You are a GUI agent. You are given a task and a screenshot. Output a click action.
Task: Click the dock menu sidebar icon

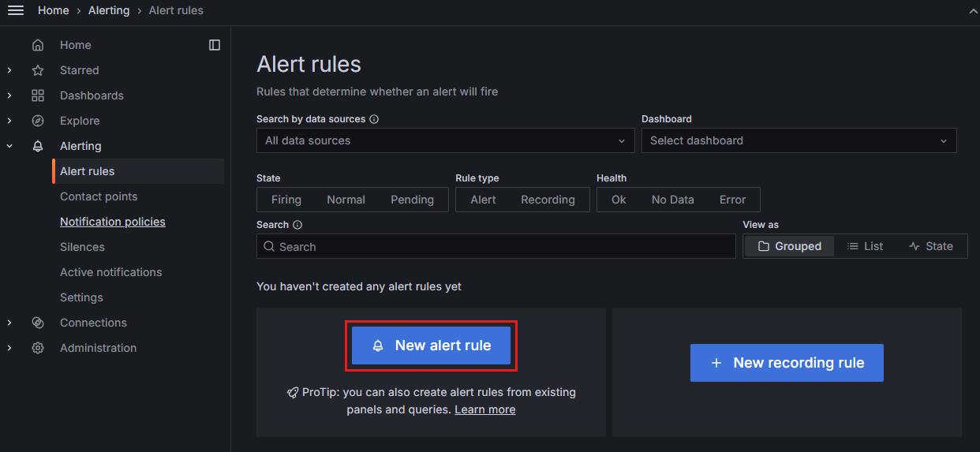click(x=215, y=45)
